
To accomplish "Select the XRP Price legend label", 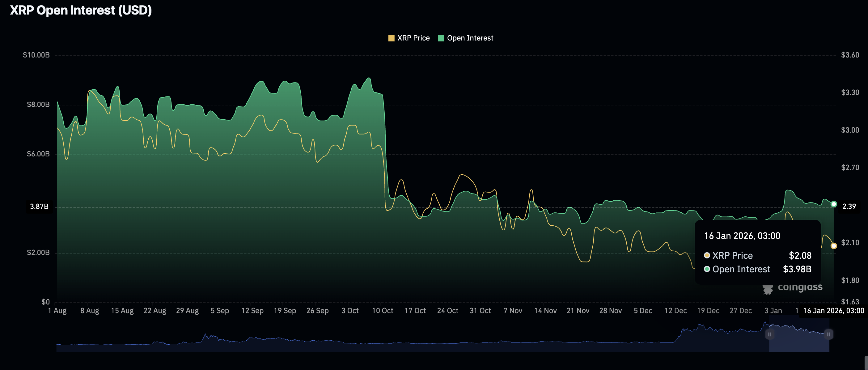I will click(414, 38).
